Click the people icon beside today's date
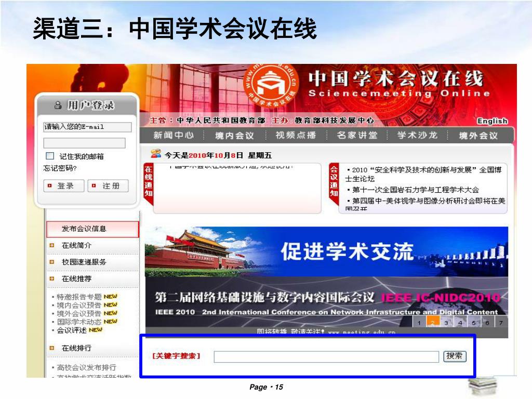This screenshot has height=399, width=532. click(x=156, y=154)
